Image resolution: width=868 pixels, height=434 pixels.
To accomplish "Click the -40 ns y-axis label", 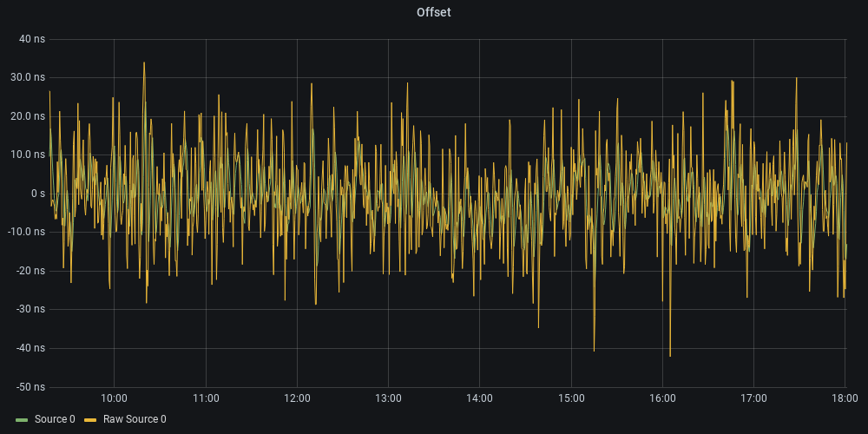I will [30, 348].
